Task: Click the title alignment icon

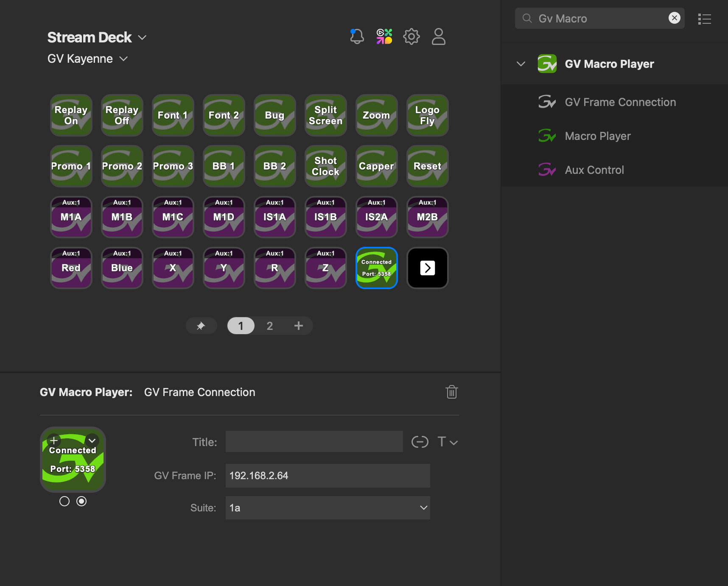Action: [x=420, y=442]
